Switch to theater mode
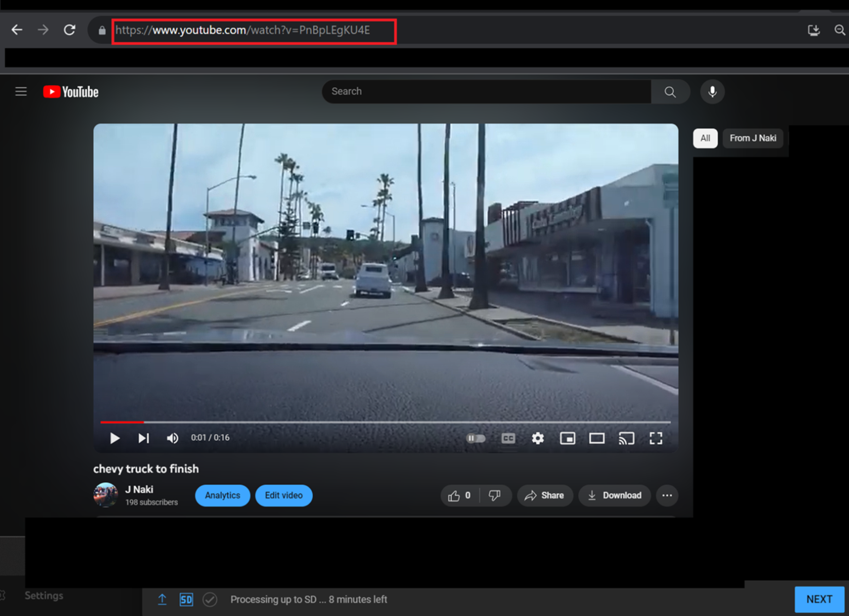Screen dimensions: 849x616 (x=597, y=438)
